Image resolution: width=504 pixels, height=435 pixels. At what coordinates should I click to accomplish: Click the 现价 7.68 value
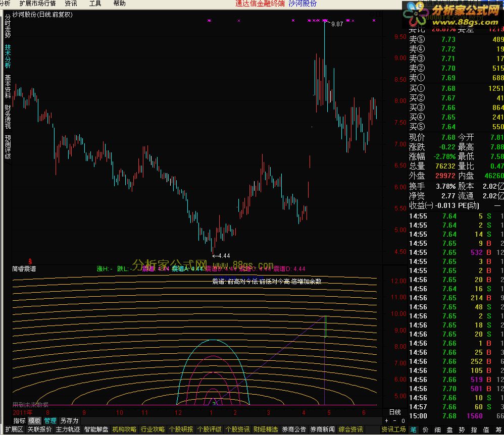[x=448, y=137]
